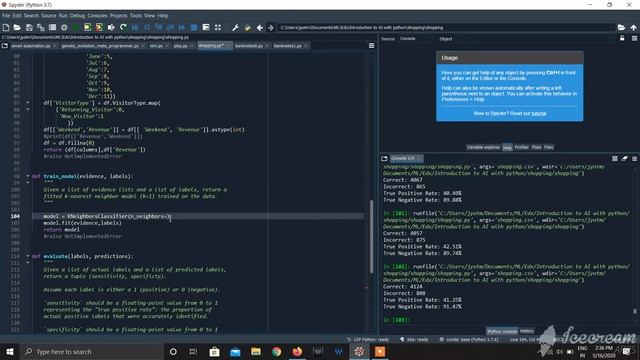640x360 pixels.
Task: Run the current selection or line
Action: [x=111, y=27]
